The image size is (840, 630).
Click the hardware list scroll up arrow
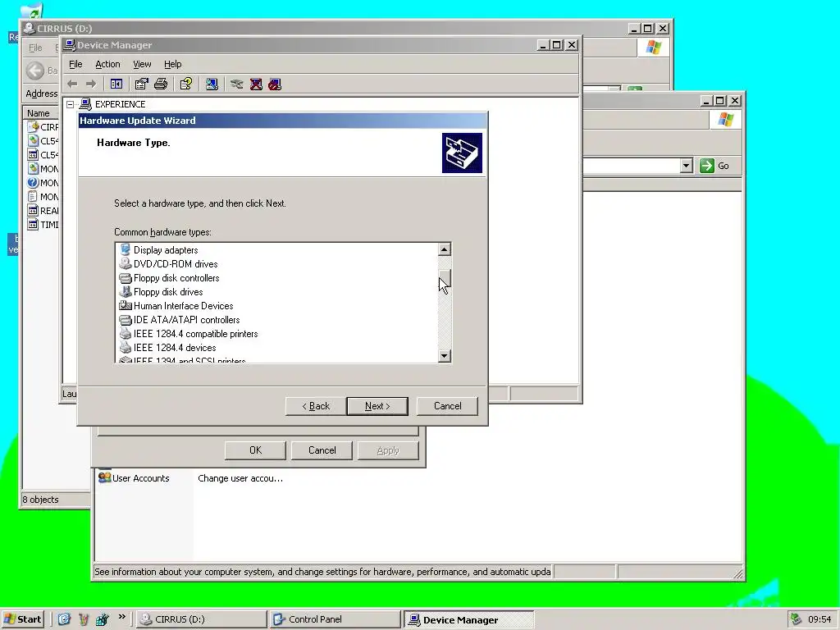[x=444, y=249]
